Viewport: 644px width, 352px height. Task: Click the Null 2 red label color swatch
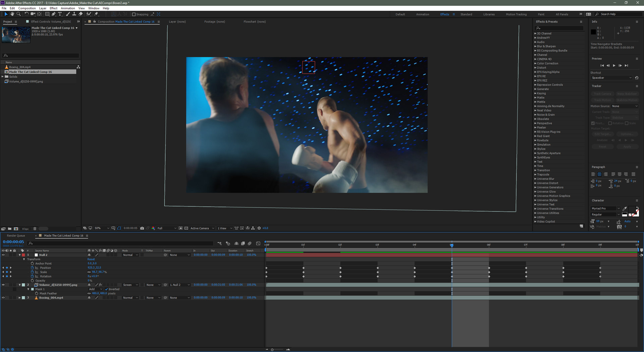coord(23,255)
